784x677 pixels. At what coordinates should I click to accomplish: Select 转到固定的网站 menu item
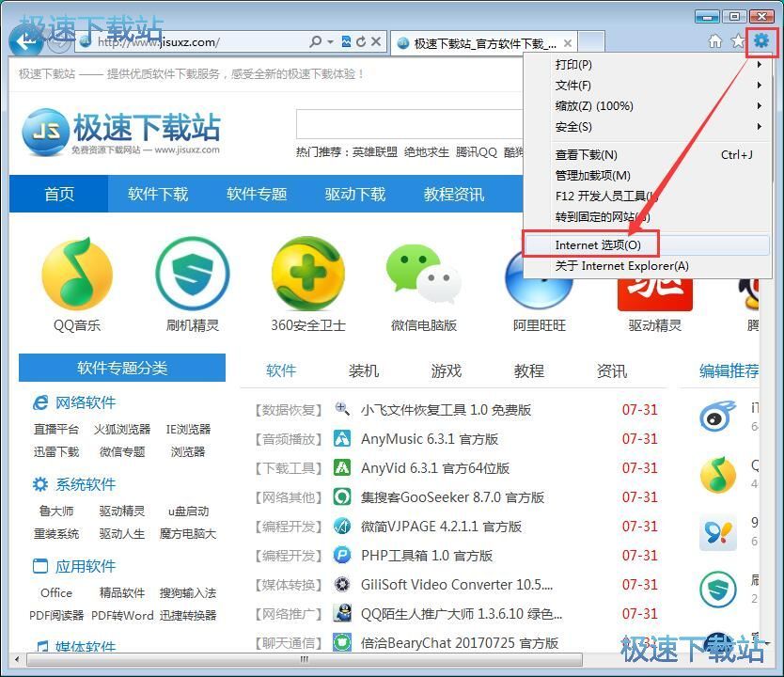click(647, 216)
